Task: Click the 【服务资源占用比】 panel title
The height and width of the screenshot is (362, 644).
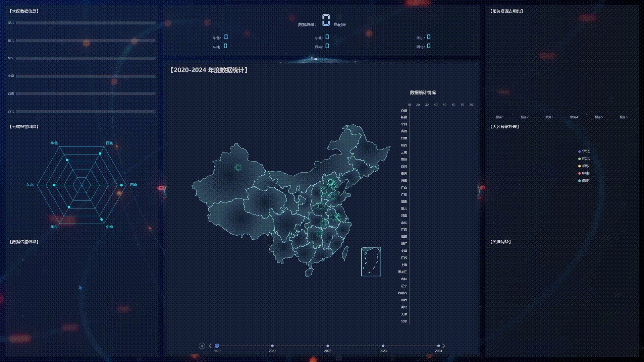Action: click(x=506, y=11)
